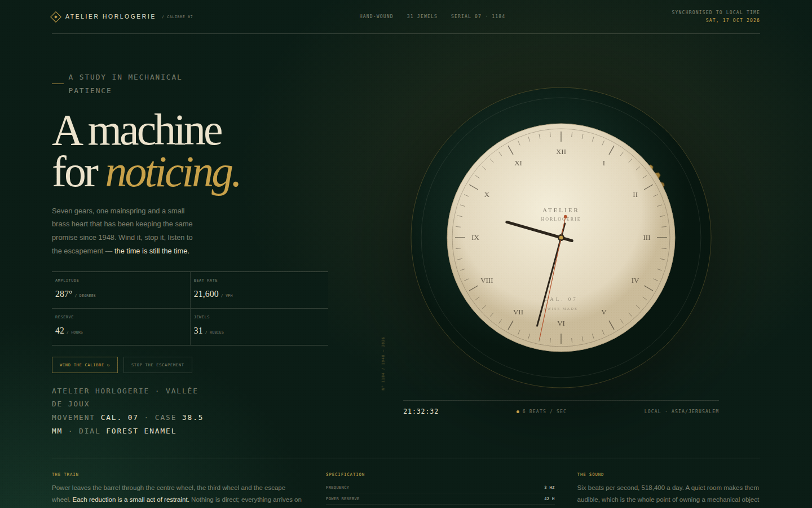Click the brass crown on the clock case
Viewport: 812px width, 508px height.
(x=657, y=176)
